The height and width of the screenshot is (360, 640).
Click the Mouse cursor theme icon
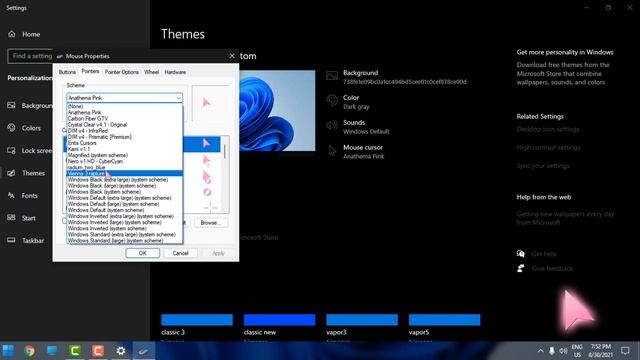pos(332,151)
